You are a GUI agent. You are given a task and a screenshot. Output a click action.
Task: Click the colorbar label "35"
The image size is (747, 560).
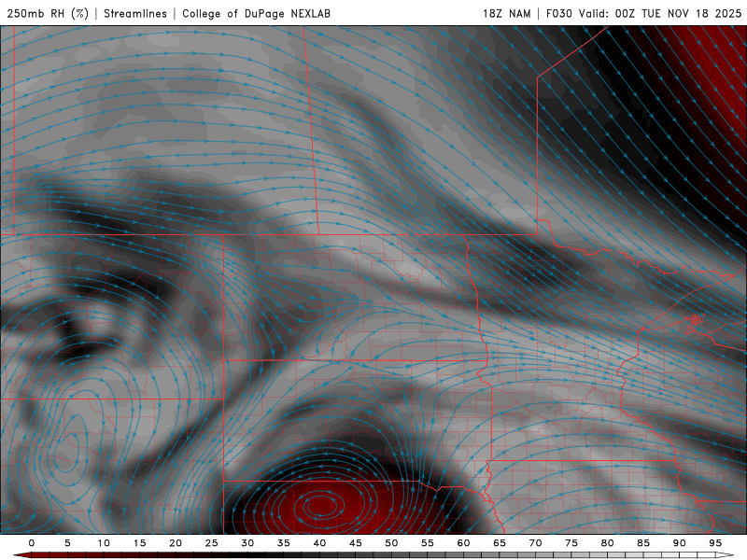(x=284, y=543)
